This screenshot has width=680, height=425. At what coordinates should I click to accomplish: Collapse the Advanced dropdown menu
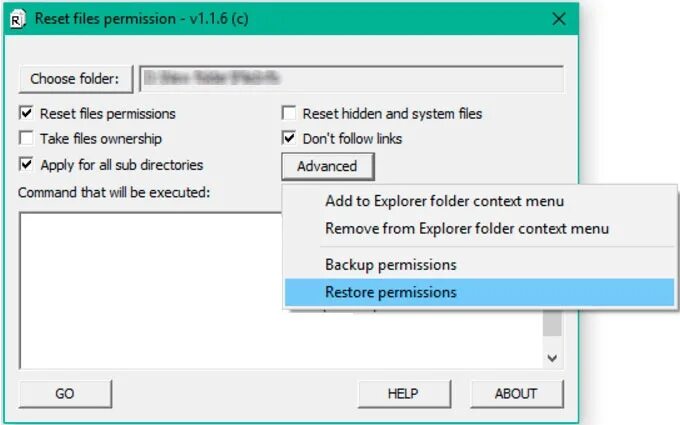(327, 166)
